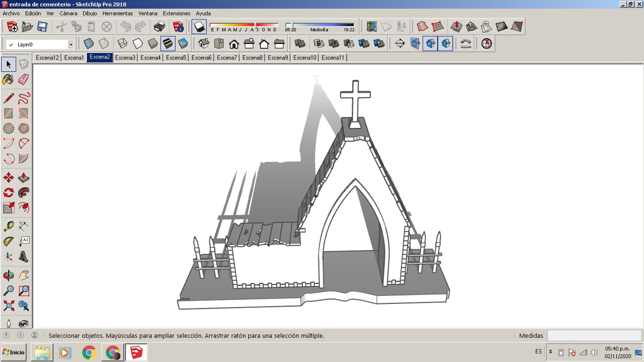The image size is (644, 362).
Task: Pick the Tape Measure tool
Action: pyautogui.click(x=8, y=226)
